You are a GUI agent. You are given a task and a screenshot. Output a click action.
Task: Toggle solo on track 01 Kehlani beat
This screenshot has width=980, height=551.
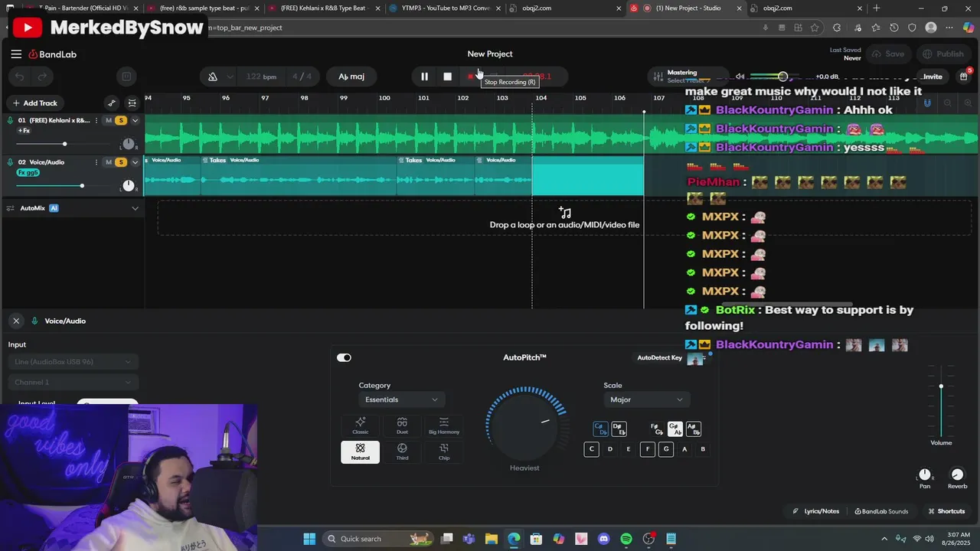pos(120,121)
